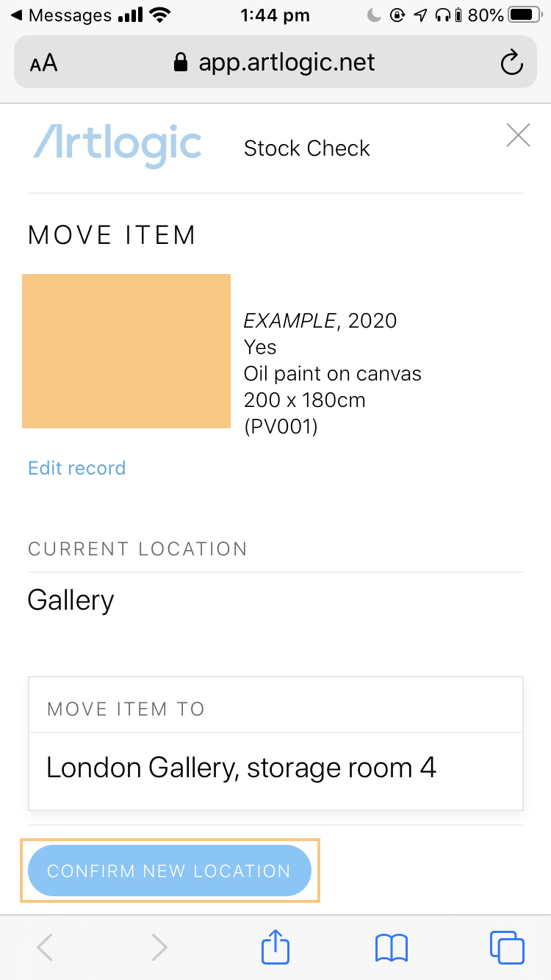Show open tabs with the tabs icon
This screenshot has width=551, height=980.
507,947
